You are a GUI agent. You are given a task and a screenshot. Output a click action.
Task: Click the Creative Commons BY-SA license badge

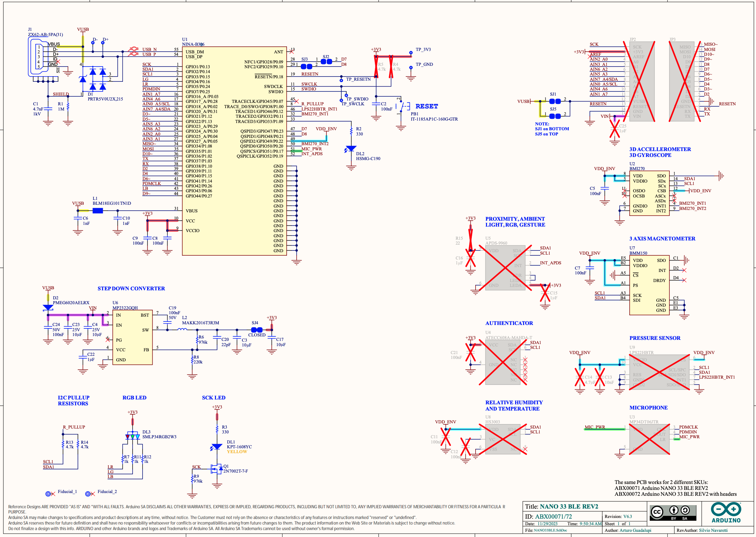tap(673, 513)
